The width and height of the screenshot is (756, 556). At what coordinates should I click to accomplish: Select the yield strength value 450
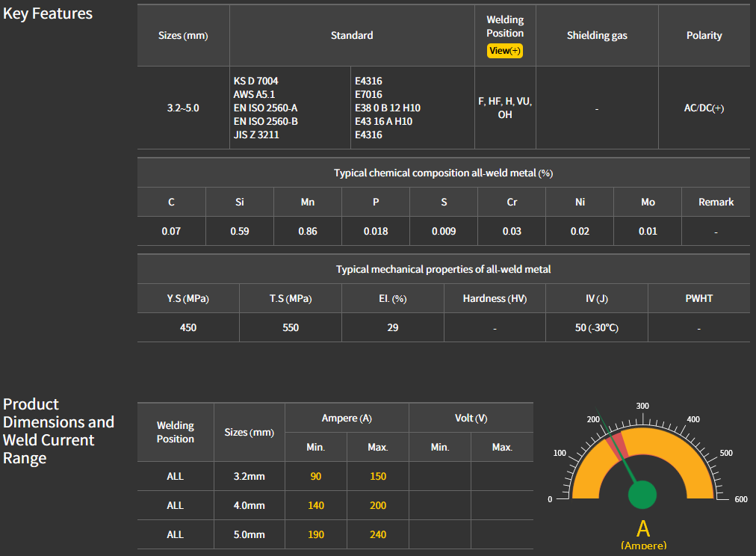pyautogui.click(x=188, y=327)
